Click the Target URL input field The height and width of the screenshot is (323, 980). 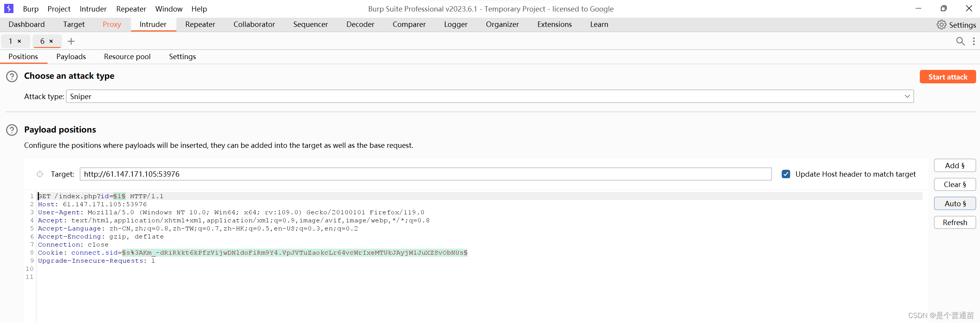425,174
